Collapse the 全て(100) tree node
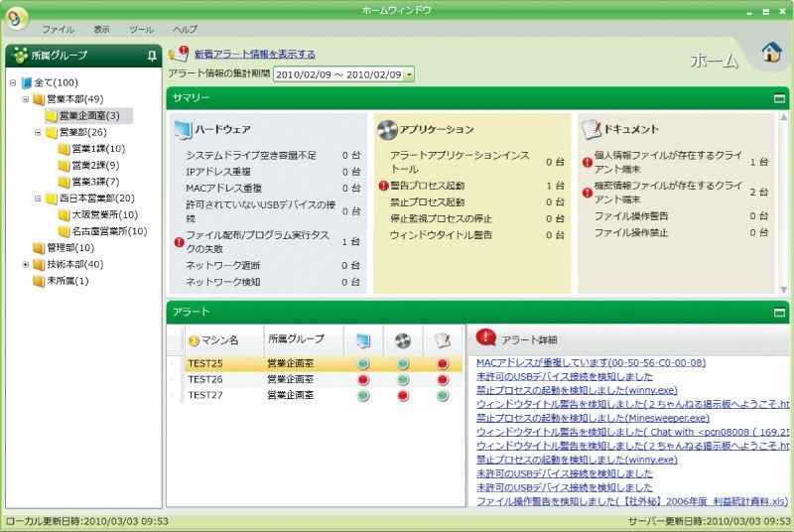Image resolution: width=794 pixels, height=532 pixels. tap(13, 83)
